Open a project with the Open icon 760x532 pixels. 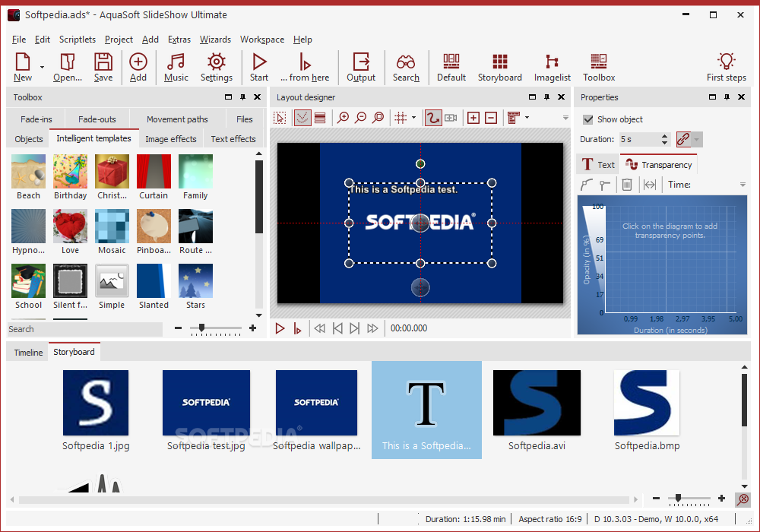pyautogui.click(x=68, y=62)
